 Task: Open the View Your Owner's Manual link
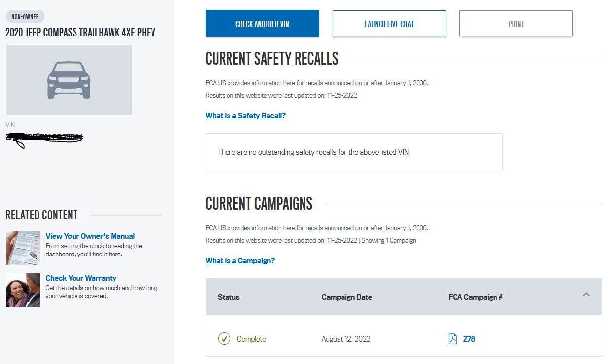pyautogui.click(x=90, y=236)
